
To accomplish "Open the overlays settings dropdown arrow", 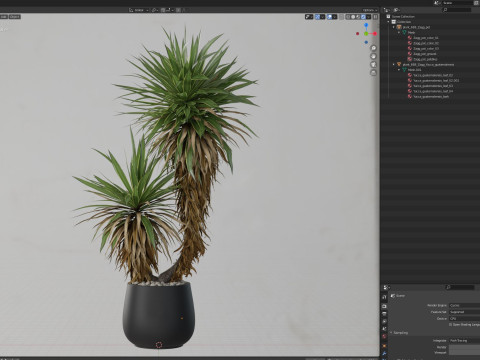I will [x=335, y=17].
